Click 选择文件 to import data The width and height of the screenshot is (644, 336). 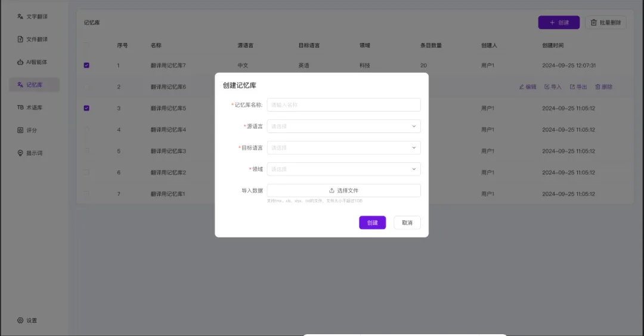(x=344, y=190)
